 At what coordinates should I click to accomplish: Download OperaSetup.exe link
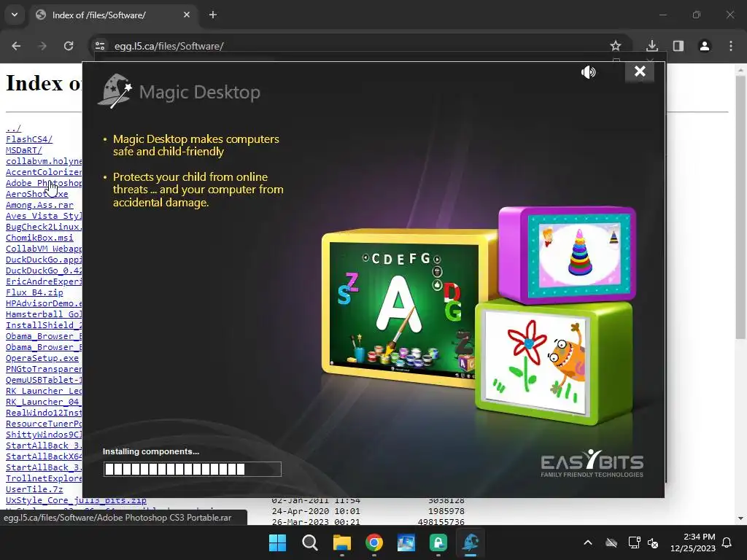tap(42, 358)
